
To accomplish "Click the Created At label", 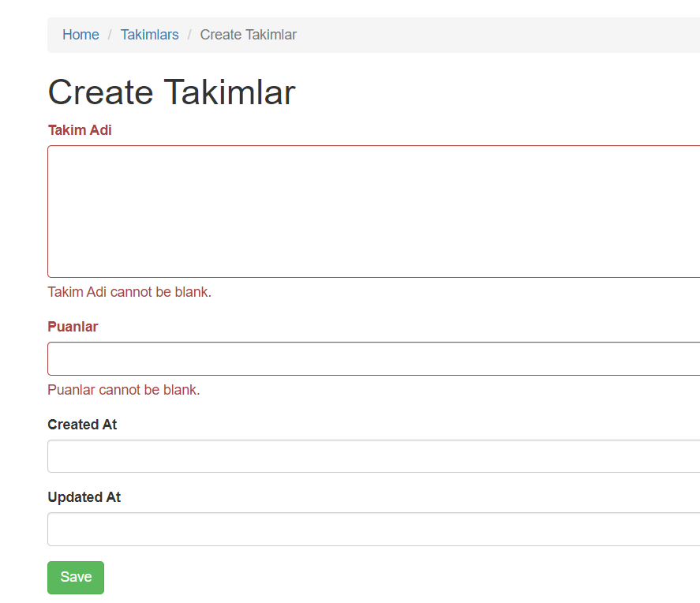I will coord(82,425).
